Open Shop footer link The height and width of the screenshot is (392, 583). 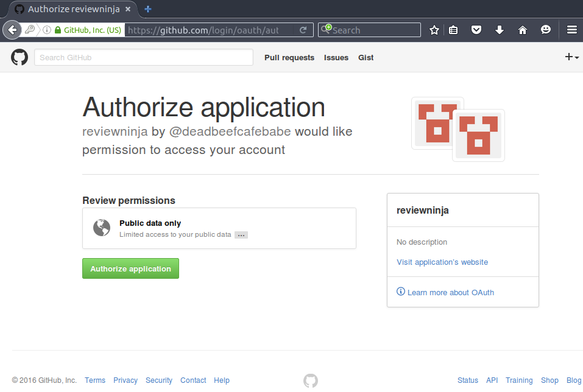pos(549,380)
